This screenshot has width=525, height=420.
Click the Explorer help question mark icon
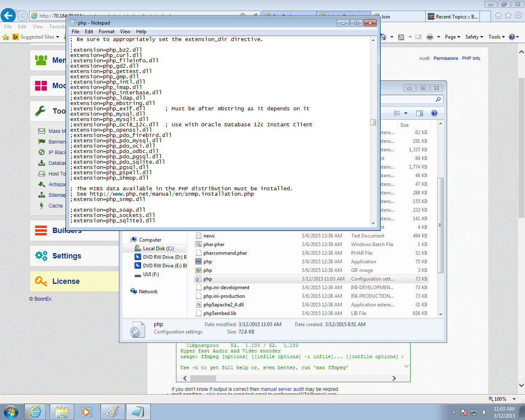[x=434, y=113]
